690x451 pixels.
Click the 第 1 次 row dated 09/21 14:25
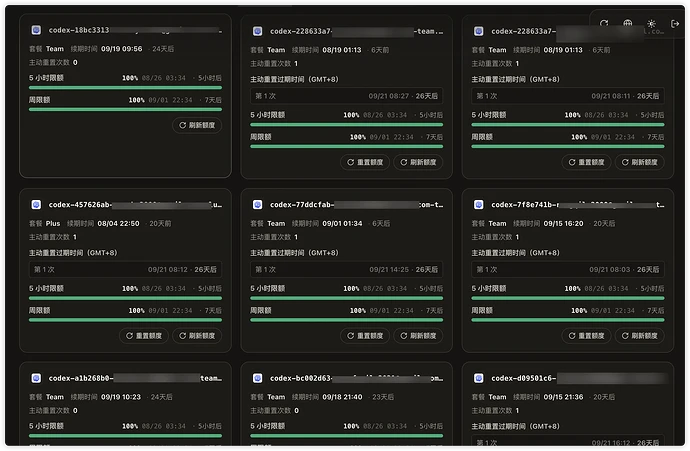point(347,269)
